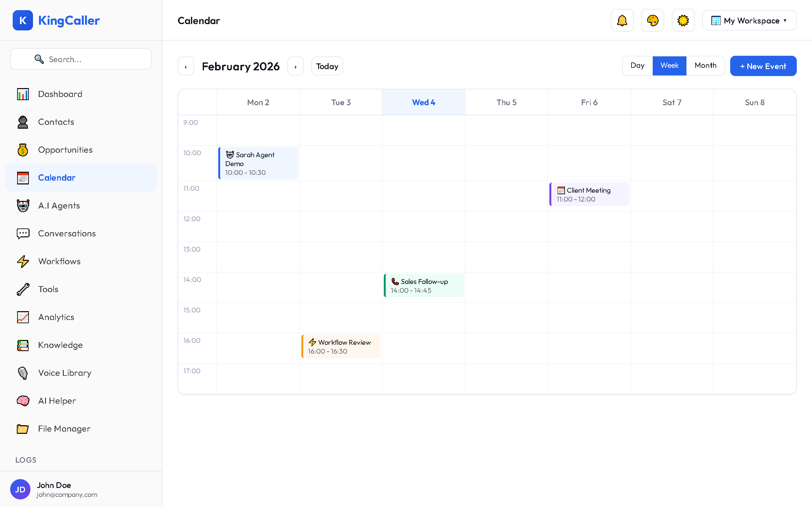812x507 pixels.
Task: Switch to Month view
Action: tap(705, 65)
